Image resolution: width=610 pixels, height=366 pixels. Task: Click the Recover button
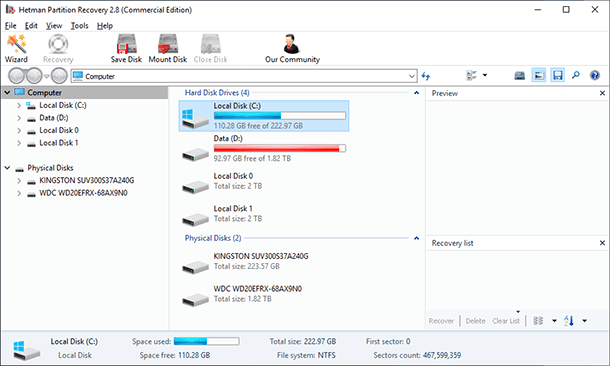[441, 321]
